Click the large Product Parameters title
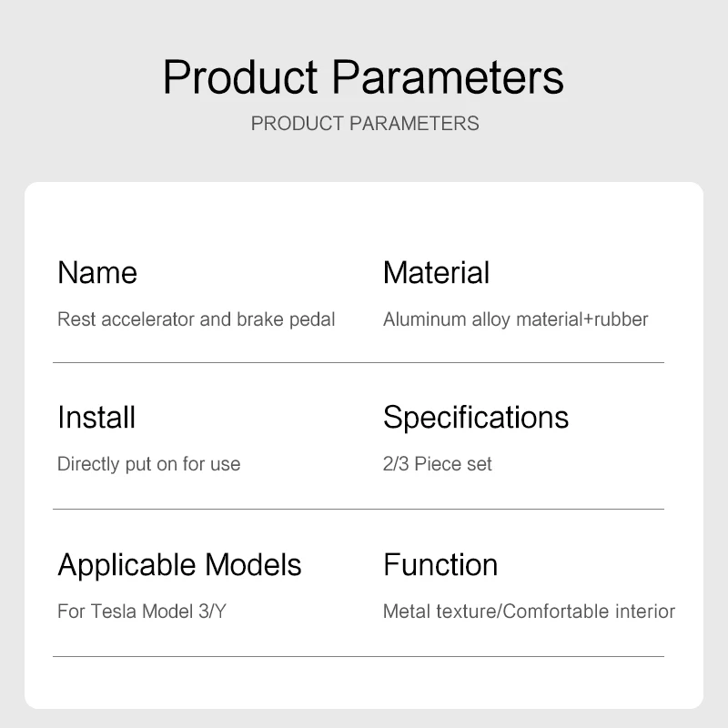This screenshot has height=728, width=728. tap(363, 77)
